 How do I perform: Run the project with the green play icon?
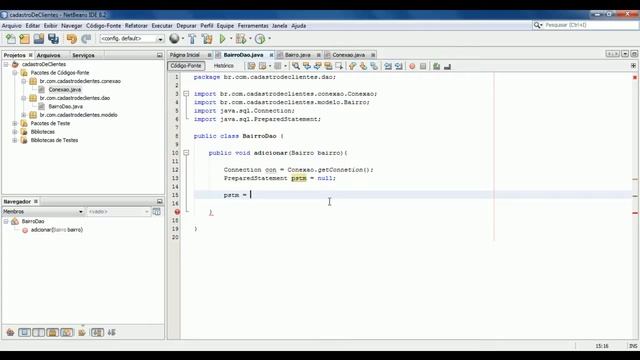(222, 39)
